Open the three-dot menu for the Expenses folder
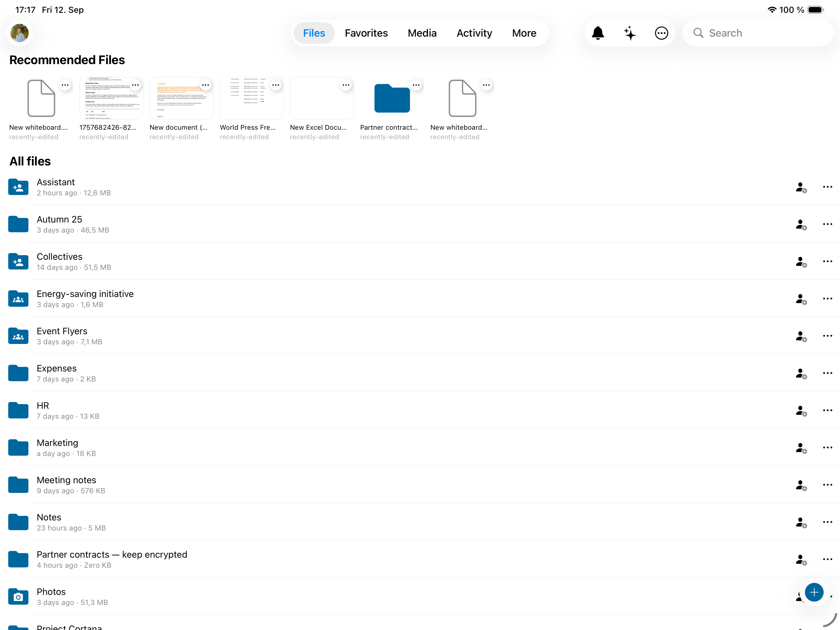The image size is (840, 630). tap(828, 373)
